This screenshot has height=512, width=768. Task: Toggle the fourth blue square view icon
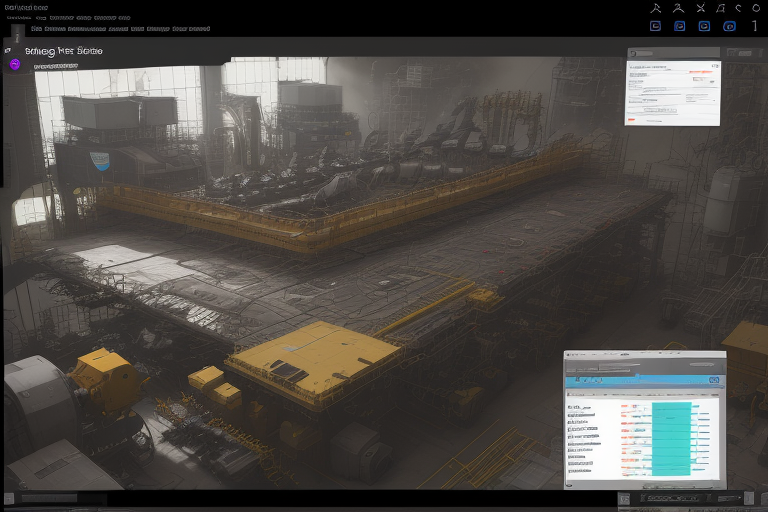[729, 26]
